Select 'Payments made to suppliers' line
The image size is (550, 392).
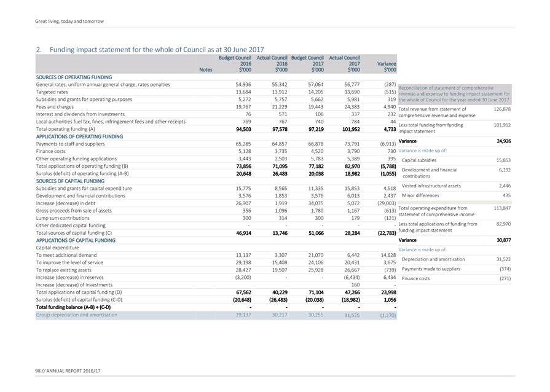(x=431, y=269)
